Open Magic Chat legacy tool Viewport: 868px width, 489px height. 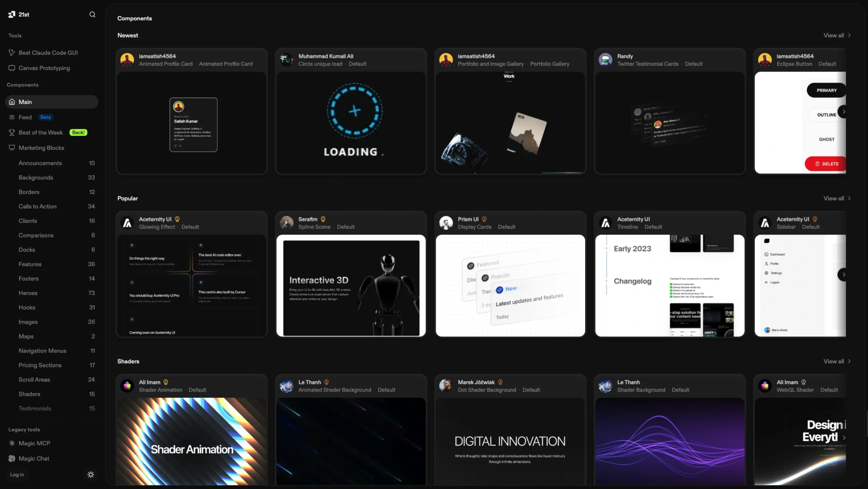[x=34, y=458]
